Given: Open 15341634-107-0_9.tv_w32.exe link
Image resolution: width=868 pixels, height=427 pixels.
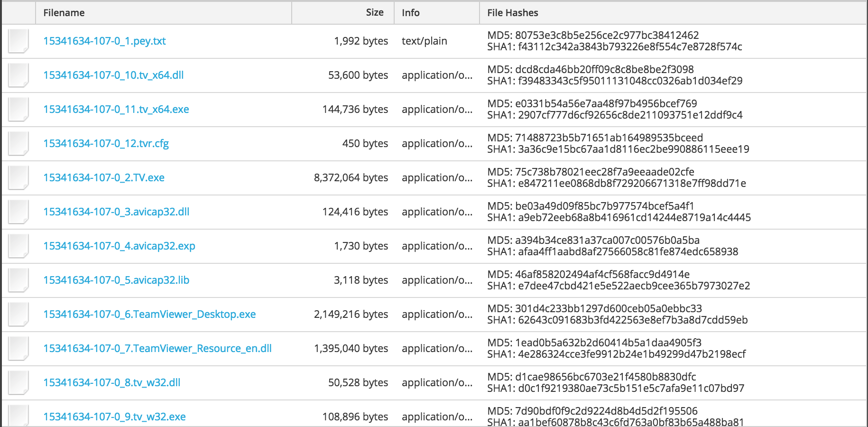Looking at the screenshot, I should coord(114,417).
